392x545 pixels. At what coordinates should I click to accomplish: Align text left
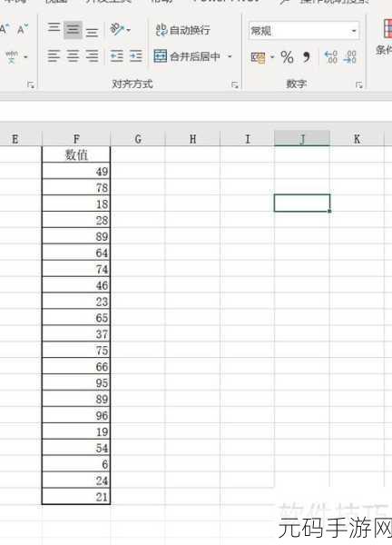(x=54, y=55)
